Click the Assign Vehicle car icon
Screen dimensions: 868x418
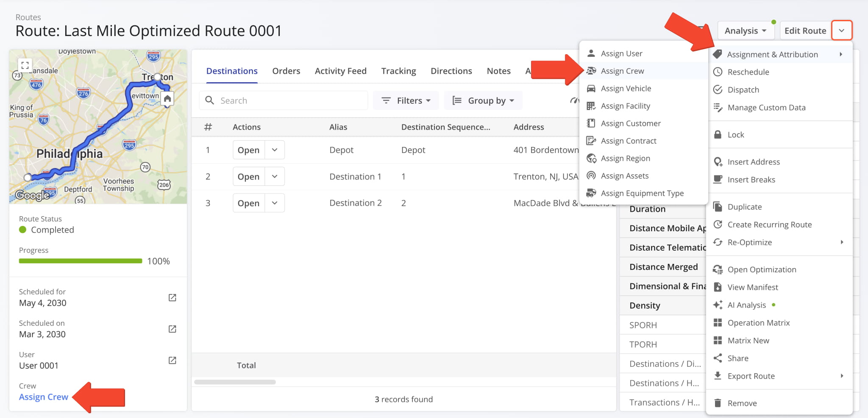click(591, 89)
